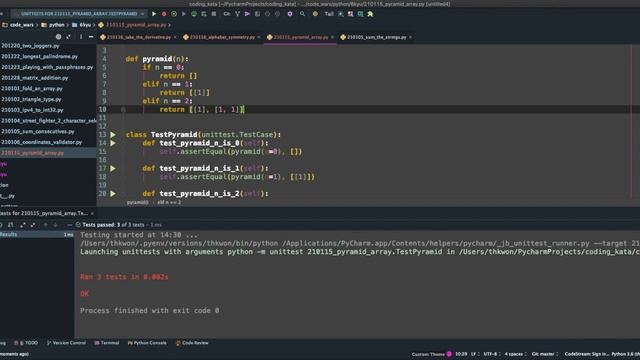The width and height of the screenshot is (640, 360).
Task: Click the code_wars breadcrumb folder
Action: 18,25
